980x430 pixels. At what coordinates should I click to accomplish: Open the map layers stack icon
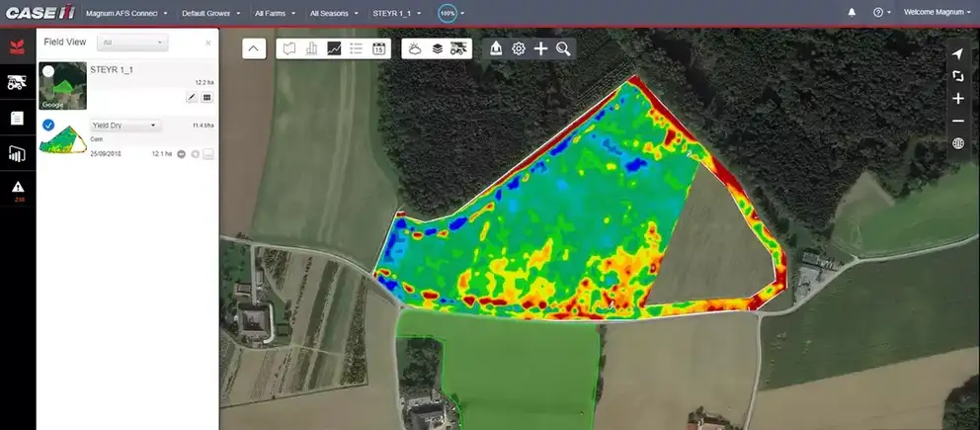point(438,48)
